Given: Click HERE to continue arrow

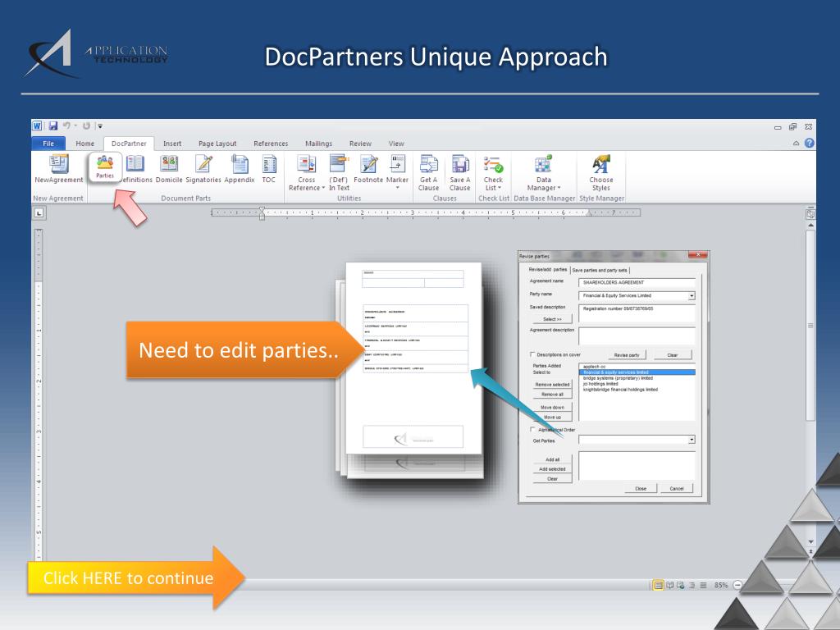Looking at the screenshot, I should 136,578.
